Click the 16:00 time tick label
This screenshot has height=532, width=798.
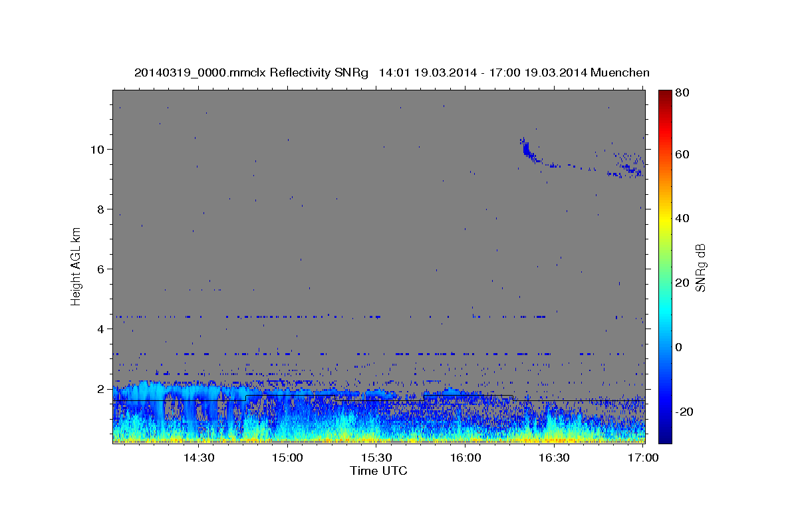(465, 458)
